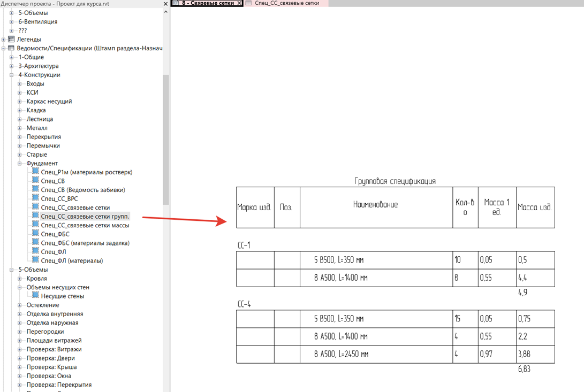Click the Ведомости/Спецификации node icon

[11, 48]
